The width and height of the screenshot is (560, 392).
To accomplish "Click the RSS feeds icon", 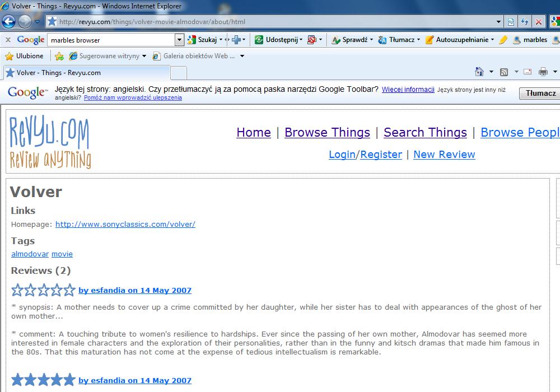I will pos(504,72).
